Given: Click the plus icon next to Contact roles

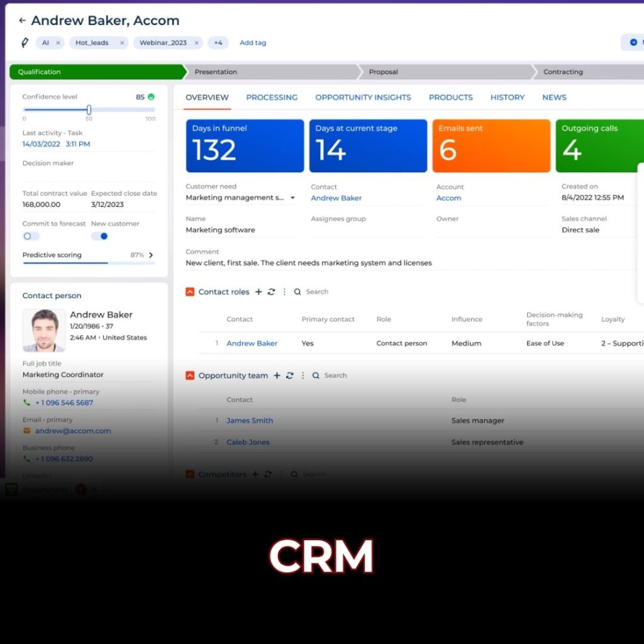Looking at the screenshot, I should 258,292.
